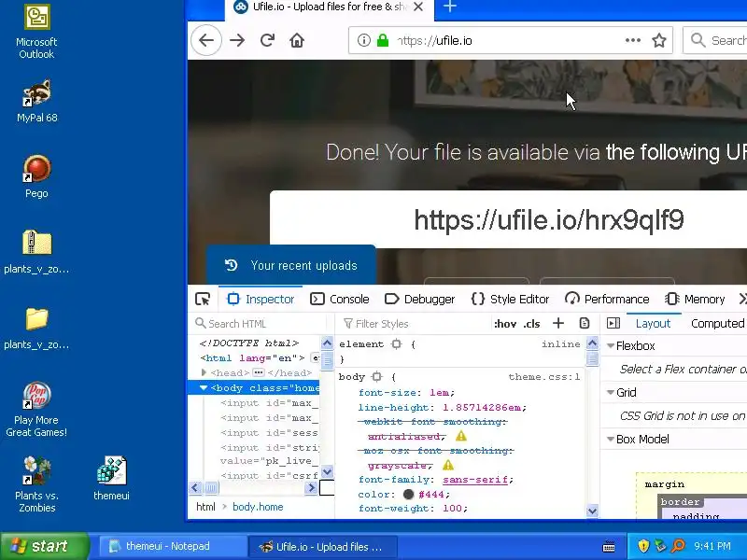The image size is (747, 560).
Task: Expand the head element node
Action: pyautogui.click(x=204, y=372)
